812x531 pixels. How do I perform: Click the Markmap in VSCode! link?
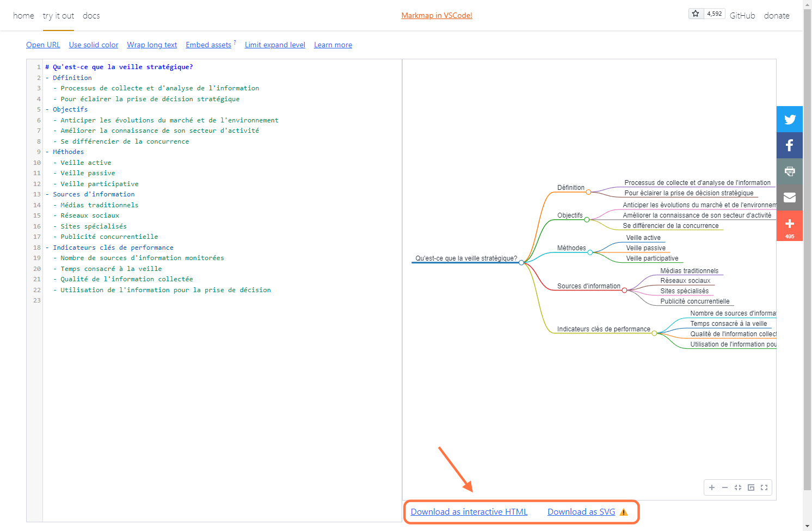(x=436, y=15)
